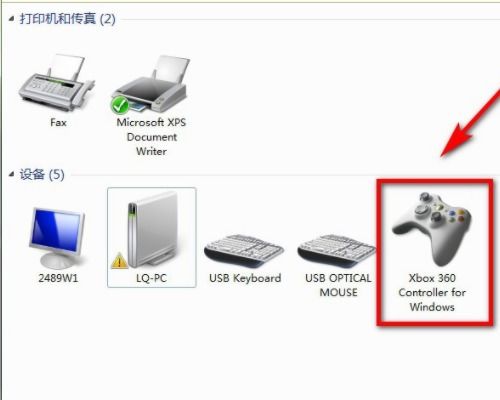Click the LQ-PC label text
The height and width of the screenshot is (400, 500).
pyautogui.click(x=151, y=278)
